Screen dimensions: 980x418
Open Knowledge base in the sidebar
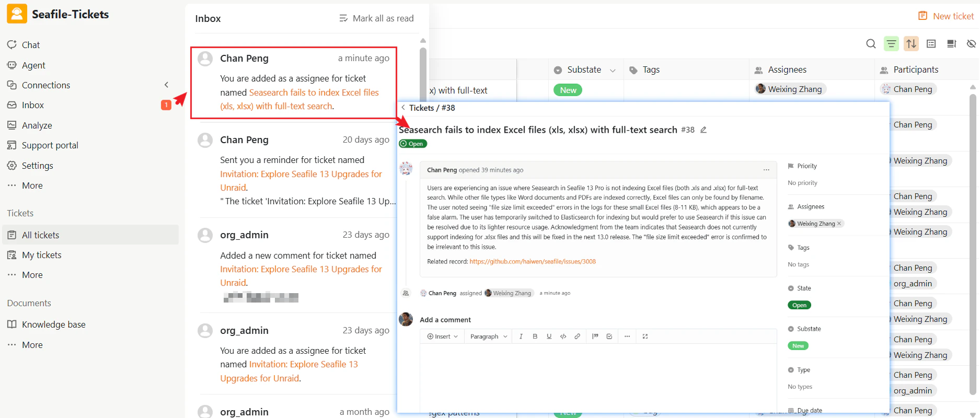coord(54,324)
